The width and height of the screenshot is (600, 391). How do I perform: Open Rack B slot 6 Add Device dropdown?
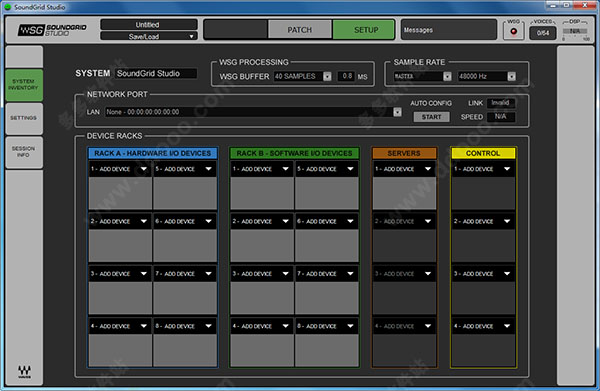pyautogui.click(x=326, y=221)
